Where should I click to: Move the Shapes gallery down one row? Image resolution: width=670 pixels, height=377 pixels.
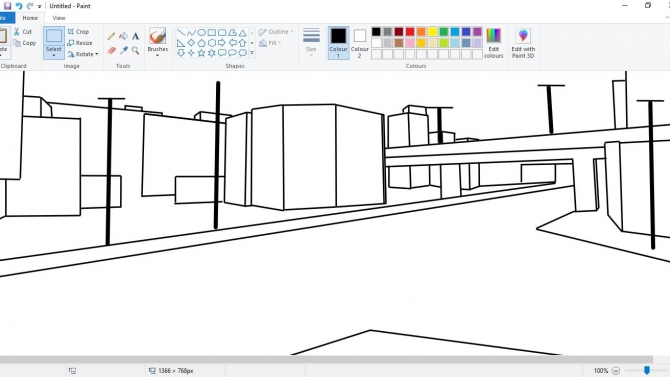[252, 43]
